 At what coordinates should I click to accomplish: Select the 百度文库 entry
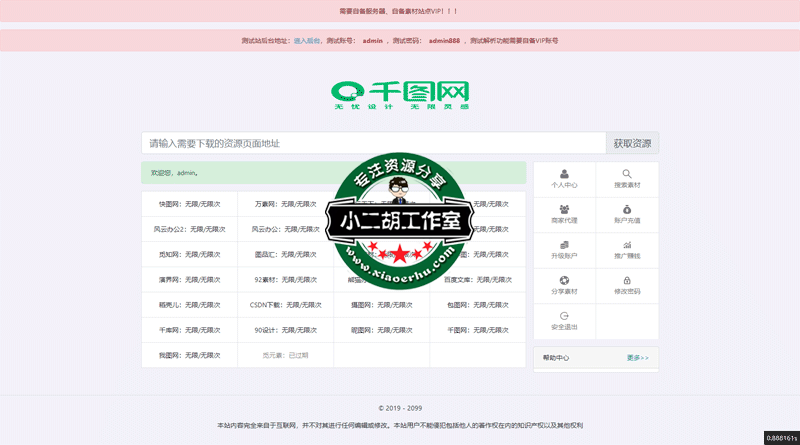pyautogui.click(x=478, y=280)
